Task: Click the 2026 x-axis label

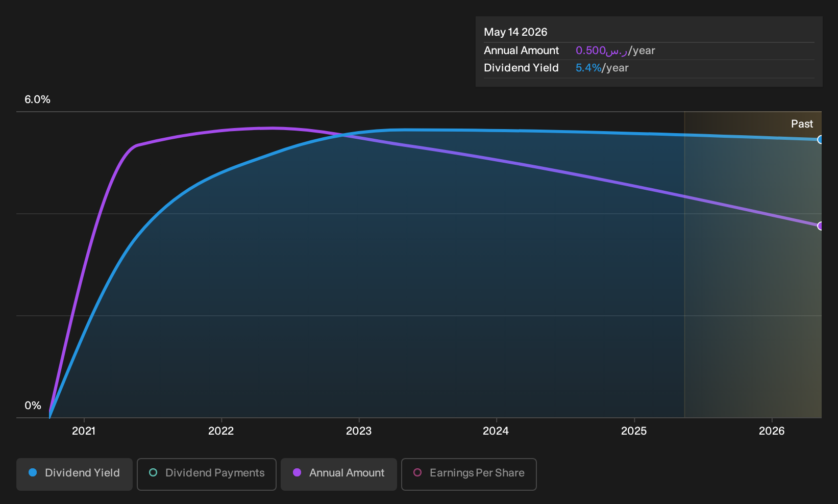Action: click(x=772, y=431)
